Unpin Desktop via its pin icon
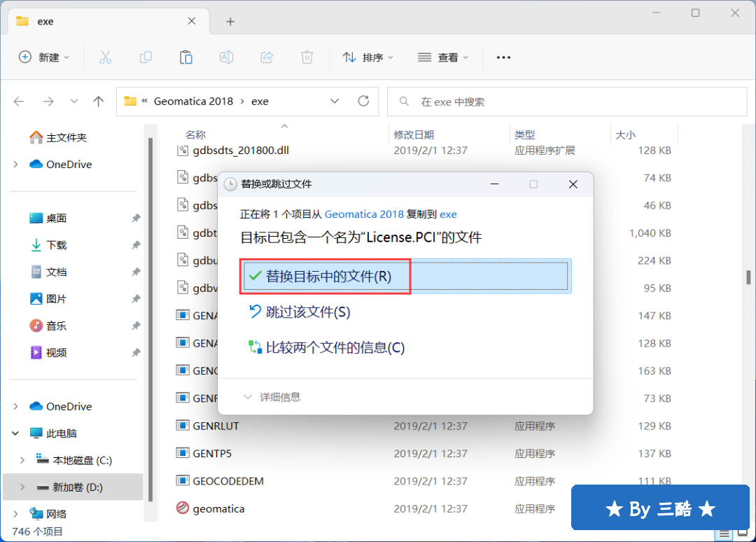Image resolution: width=756 pixels, height=542 pixels. click(x=136, y=218)
